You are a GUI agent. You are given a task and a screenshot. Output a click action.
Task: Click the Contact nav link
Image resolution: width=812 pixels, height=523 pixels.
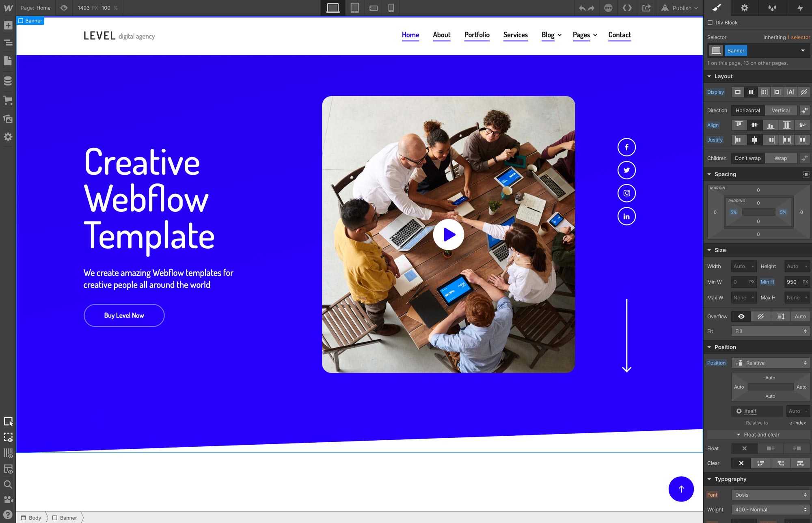point(620,35)
